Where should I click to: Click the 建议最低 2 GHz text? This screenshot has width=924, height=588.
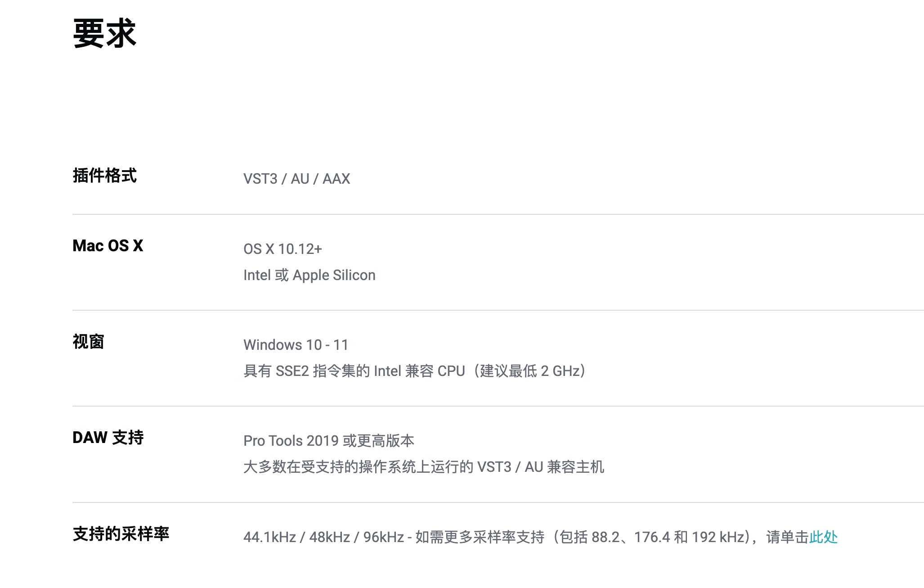tap(529, 371)
